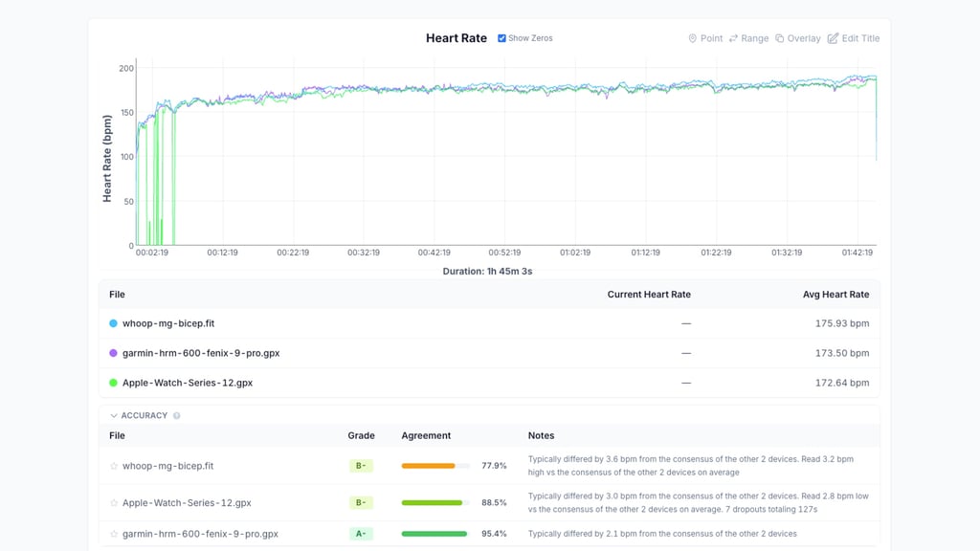The width and height of the screenshot is (980, 551).
Task: Click the Edit Title label
Action: coord(860,38)
